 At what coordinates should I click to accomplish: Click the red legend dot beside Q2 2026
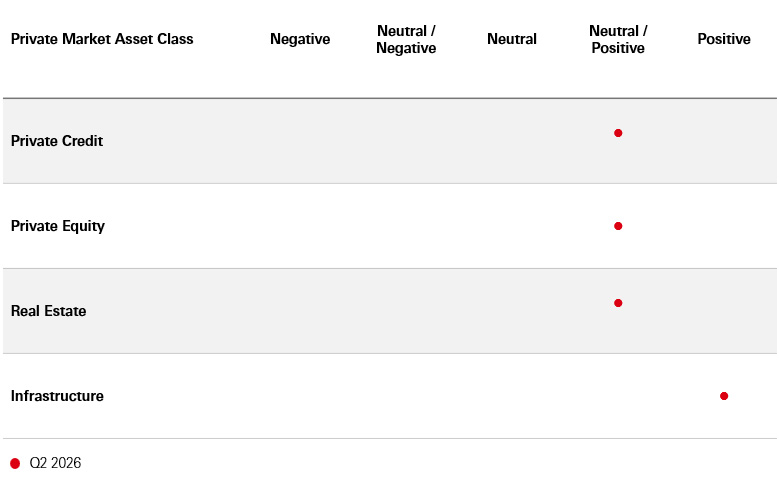15,464
